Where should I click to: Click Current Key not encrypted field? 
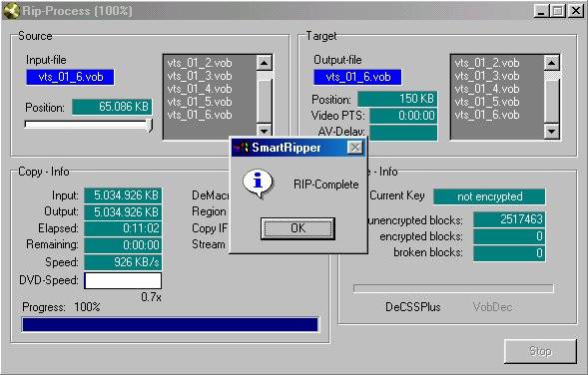[x=489, y=196]
